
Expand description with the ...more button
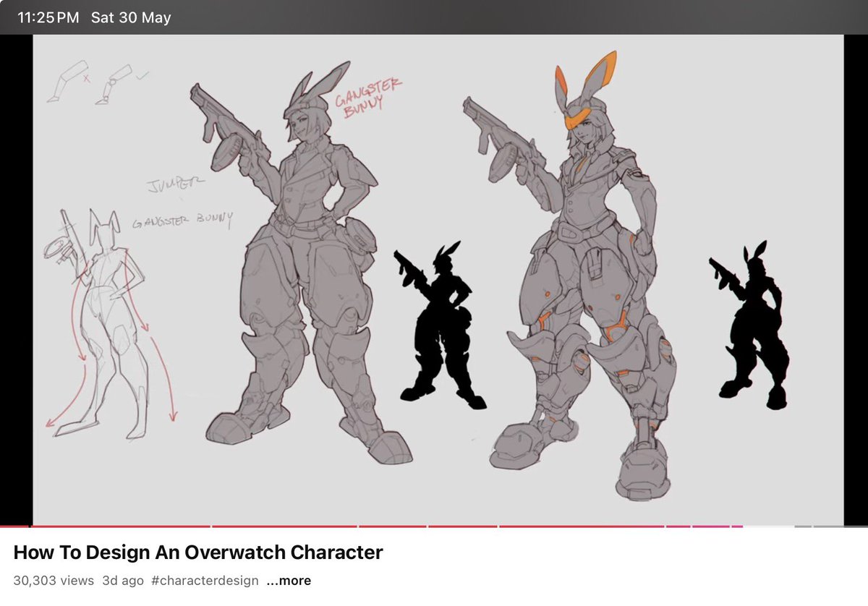289,580
